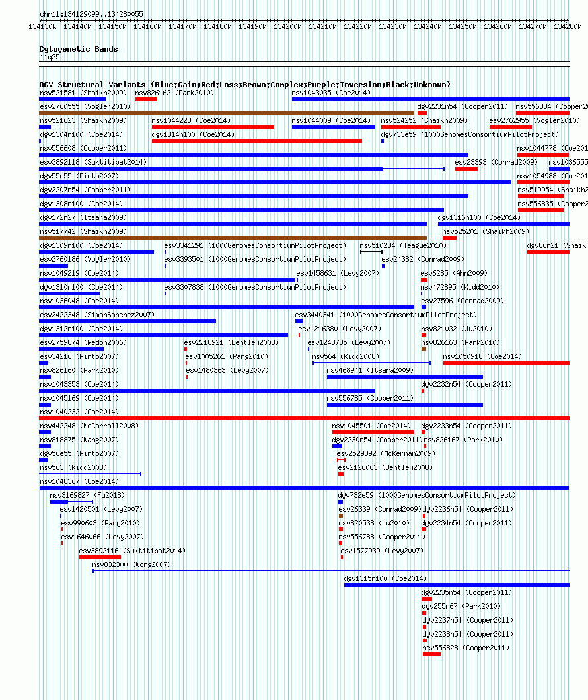Click the red bar under esv3892116 (Suktitipat2014)
This screenshot has height=700, width=588.
point(100,557)
